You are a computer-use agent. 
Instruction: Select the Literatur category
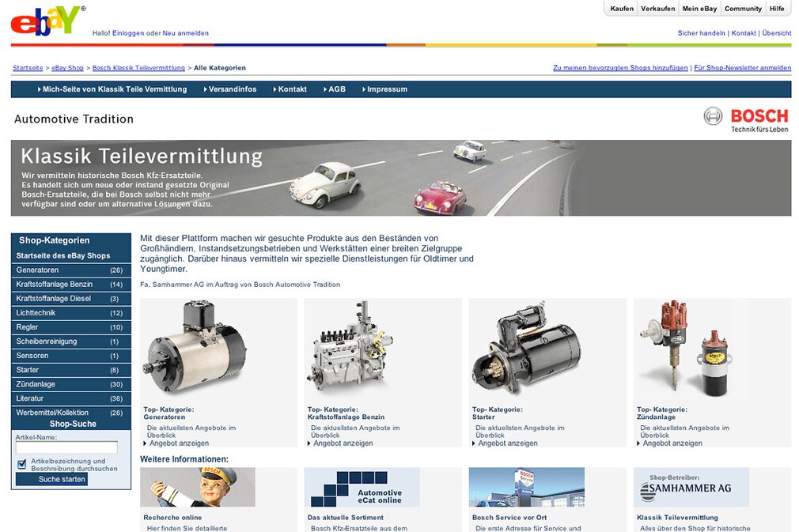pos(71,398)
